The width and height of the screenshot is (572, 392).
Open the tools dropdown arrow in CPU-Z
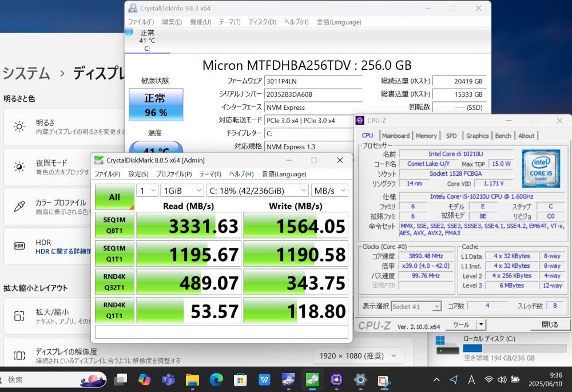click(482, 324)
